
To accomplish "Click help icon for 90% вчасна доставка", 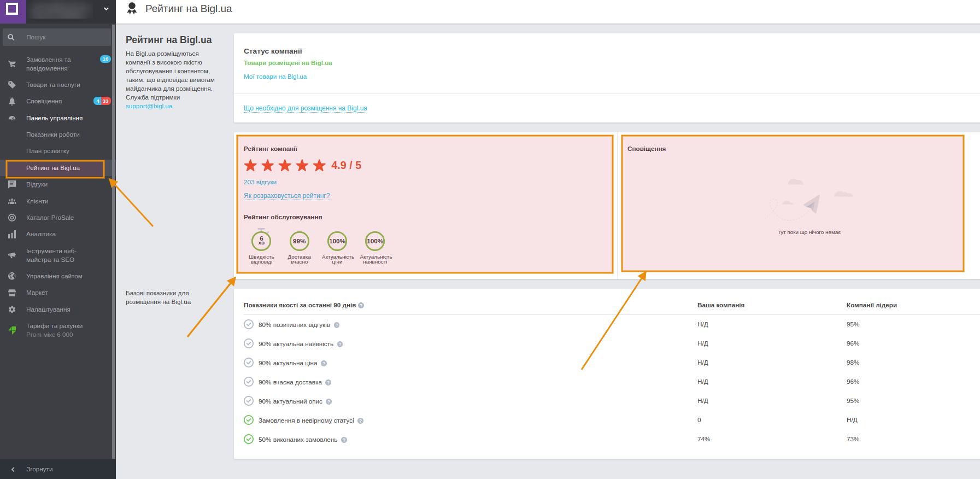I will 328,382.
